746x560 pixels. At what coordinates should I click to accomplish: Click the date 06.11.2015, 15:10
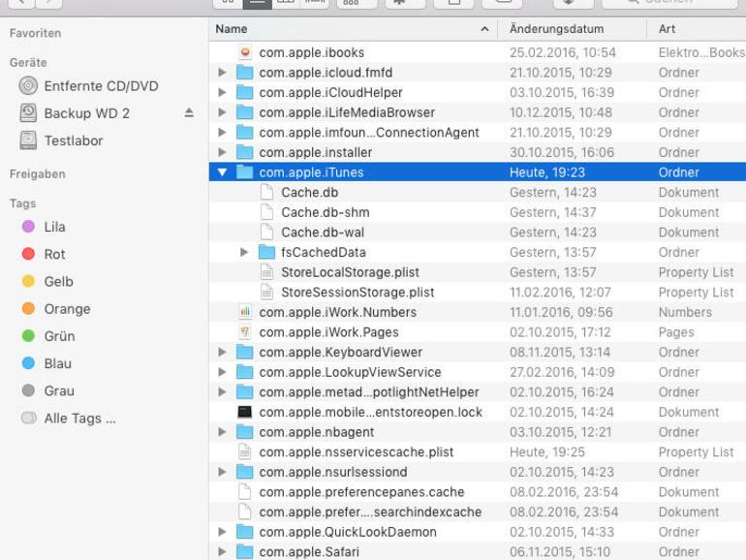point(560,552)
